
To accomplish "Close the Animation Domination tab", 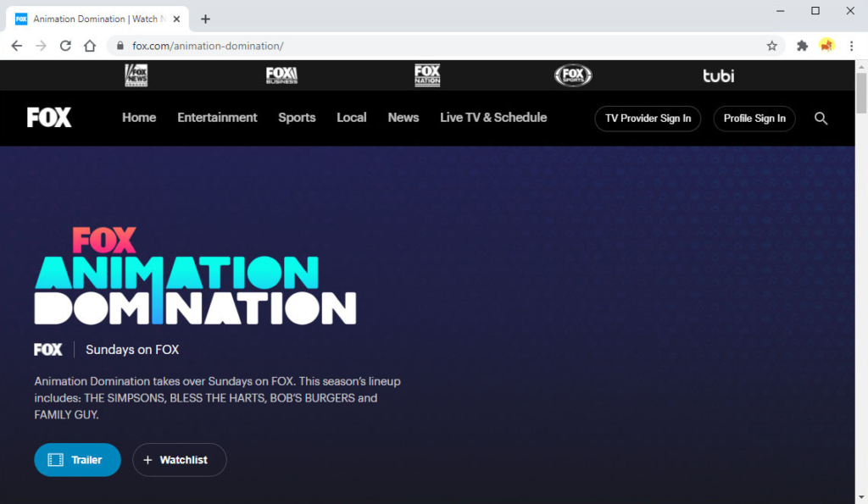I will tap(176, 19).
